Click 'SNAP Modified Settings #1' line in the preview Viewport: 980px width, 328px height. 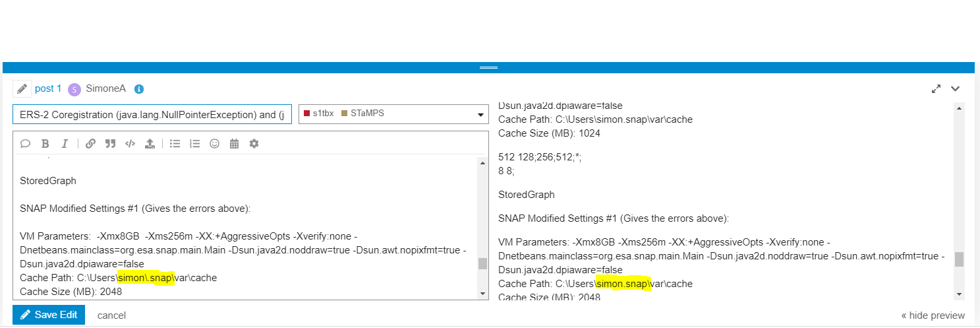coord(614,218)
